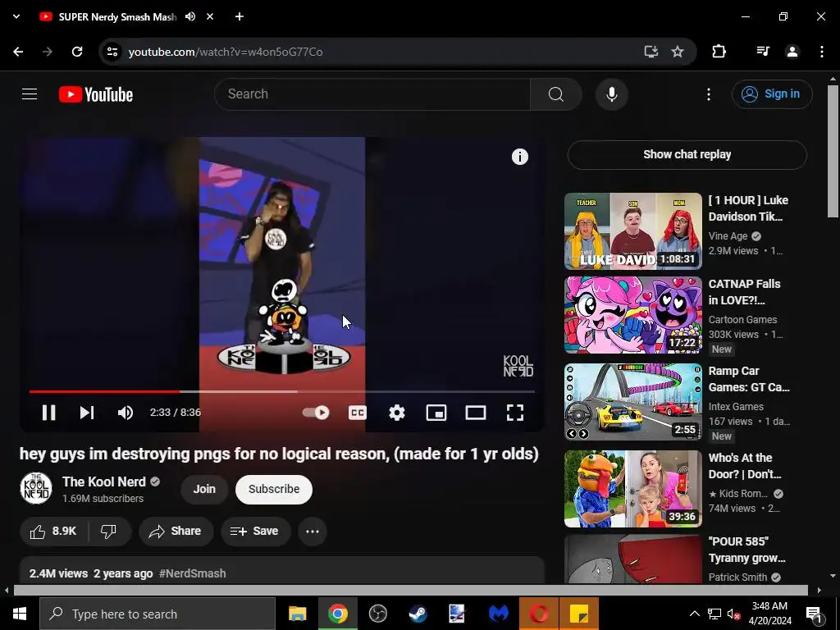Screen dimensions: 840x630
Task: Click the Sign in button
Action: point(772,94)
